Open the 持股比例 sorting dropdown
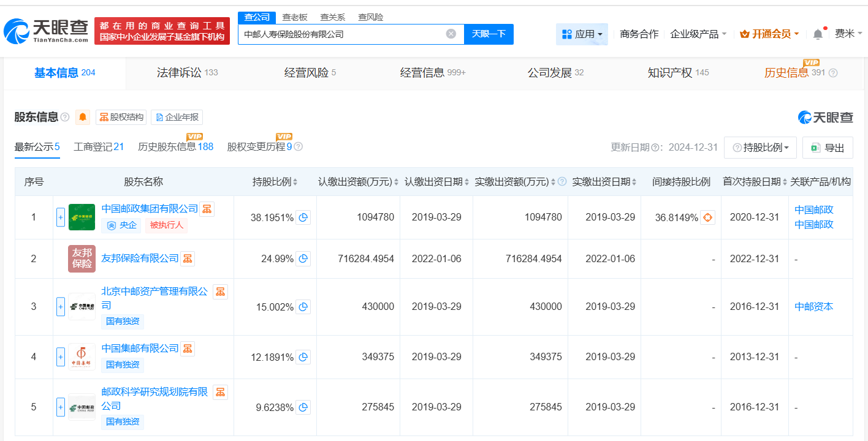The image size is (868, 441). point(760,147)
